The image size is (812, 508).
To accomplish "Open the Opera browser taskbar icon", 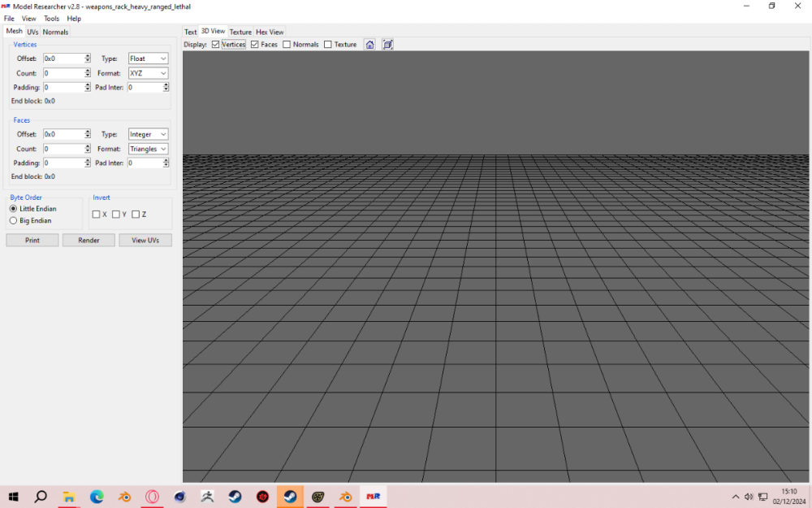I will pyautogui.click(x=152, y=497).
